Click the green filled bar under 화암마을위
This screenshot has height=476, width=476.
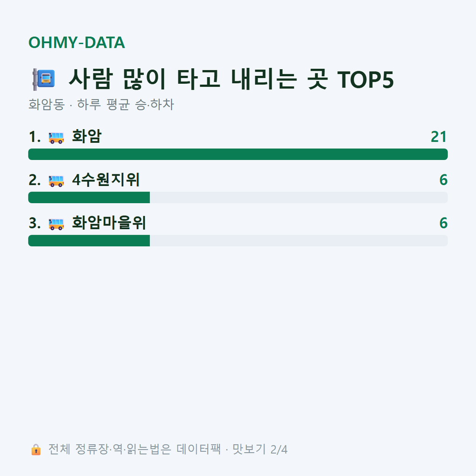tap(89, 240)
